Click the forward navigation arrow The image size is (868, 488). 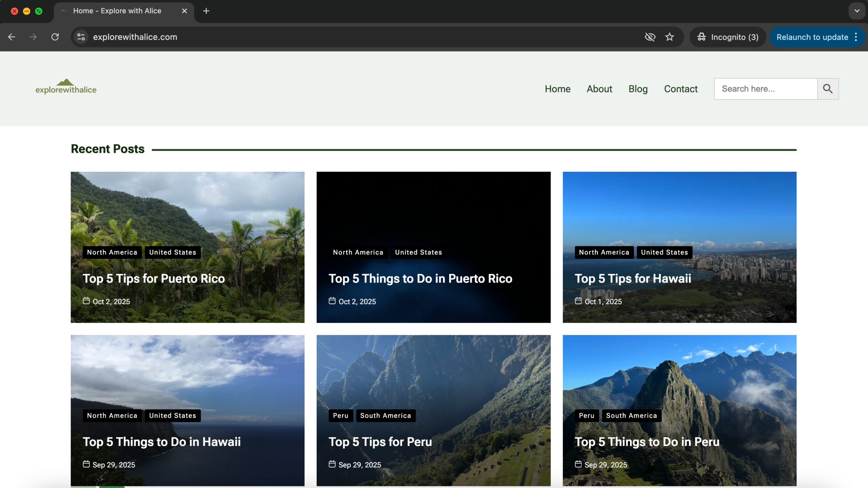click(33, 37)
